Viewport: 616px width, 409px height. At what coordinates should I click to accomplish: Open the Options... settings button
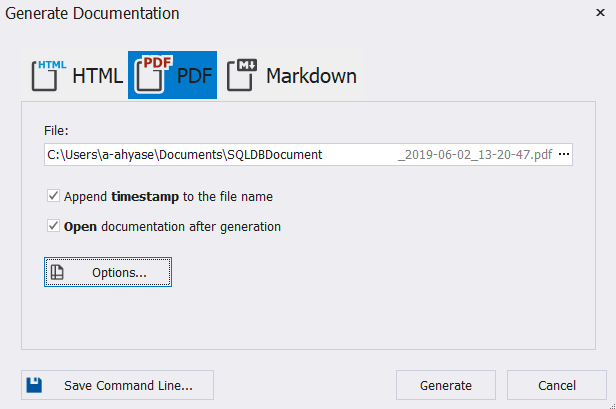(x=108, y=272)
